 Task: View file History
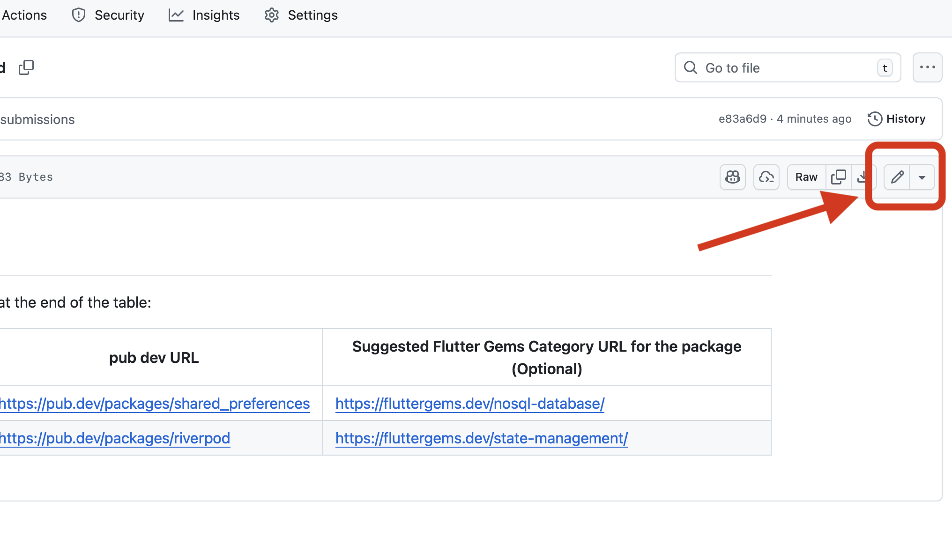click(x=896, y=119)
